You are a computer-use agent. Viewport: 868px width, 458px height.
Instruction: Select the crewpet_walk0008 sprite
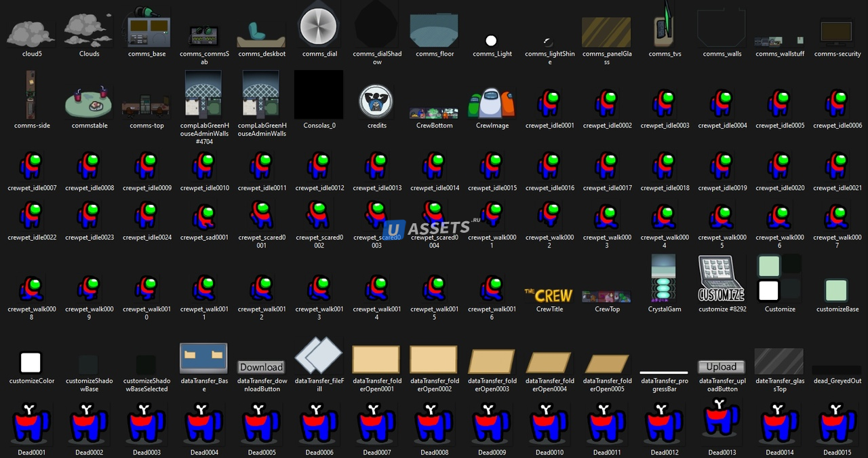coord(31,288)
